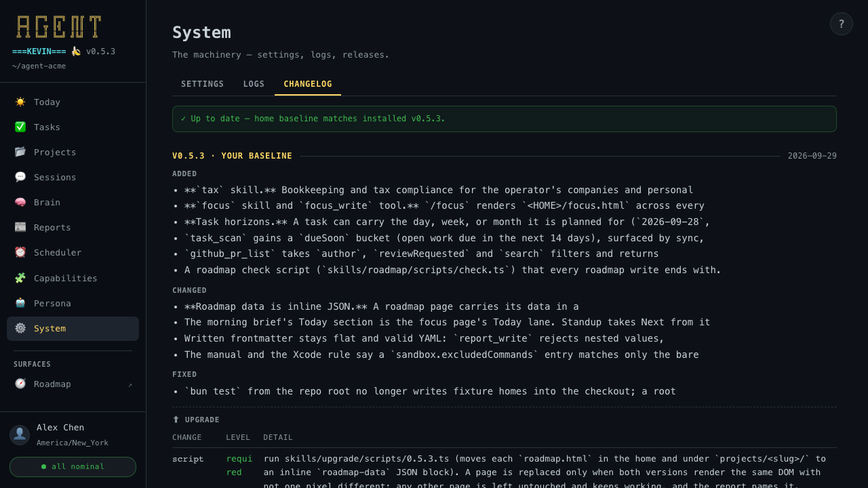Click the 'focus' skill changelog entry

[x=444, y=205]
